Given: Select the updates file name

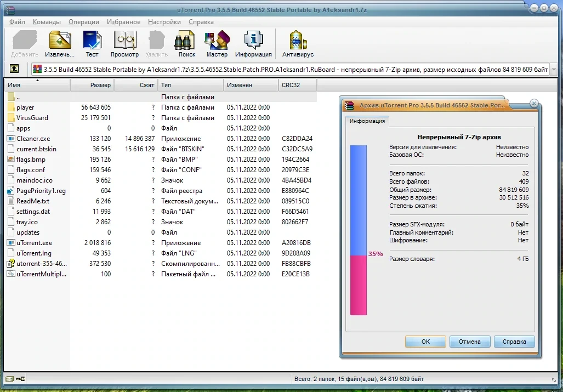Looking at the screenshot, I should pos(28,232).
